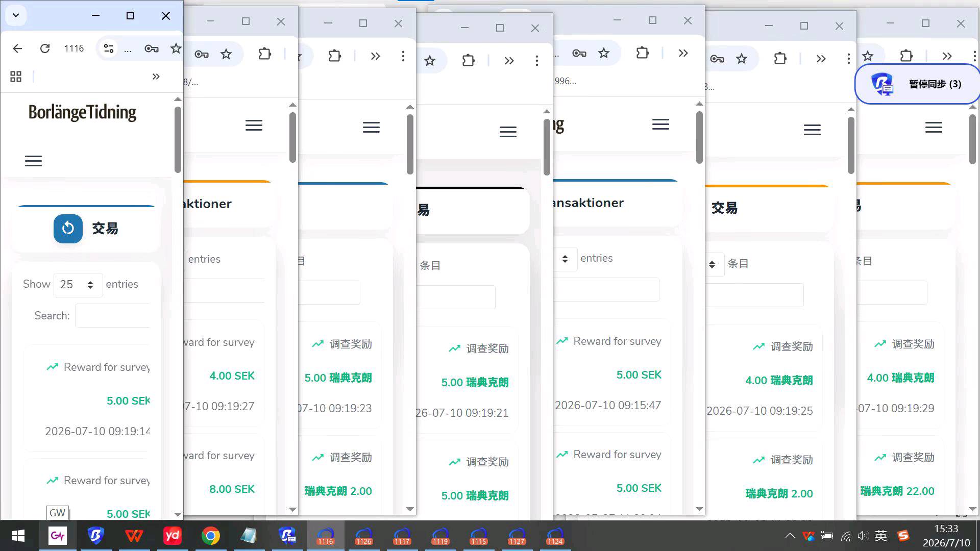Click the extensions puzzle icon in the fifth window
The image size is (980, 551).
642,53
